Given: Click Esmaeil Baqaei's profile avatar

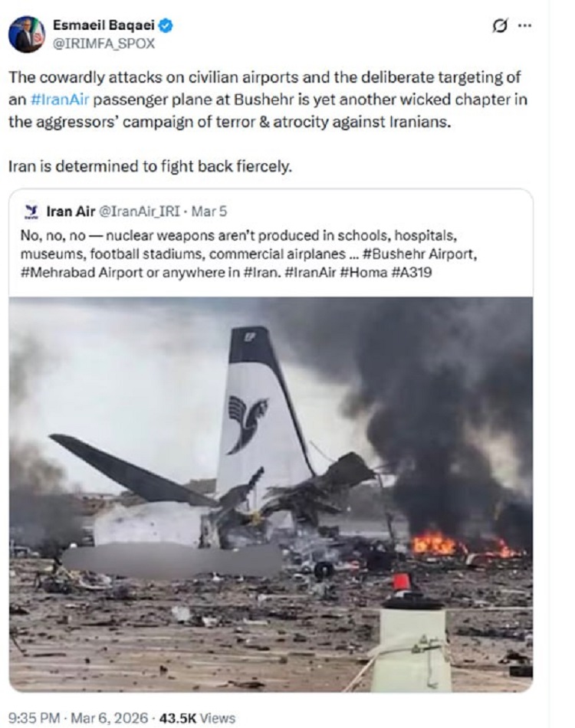Looking at the screenshot, I should click(x=27, y=34).
